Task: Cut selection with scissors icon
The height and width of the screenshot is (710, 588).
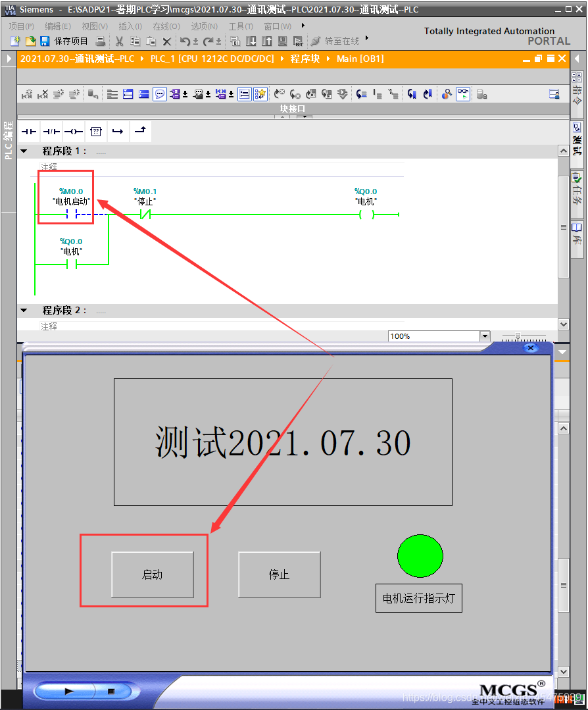Action: (120, 41)
